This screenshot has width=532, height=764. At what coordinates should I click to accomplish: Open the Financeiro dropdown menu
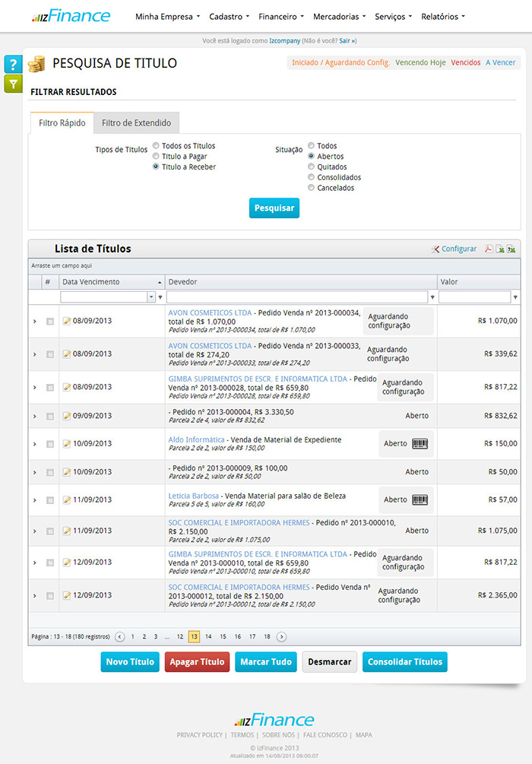pos(280,16)
